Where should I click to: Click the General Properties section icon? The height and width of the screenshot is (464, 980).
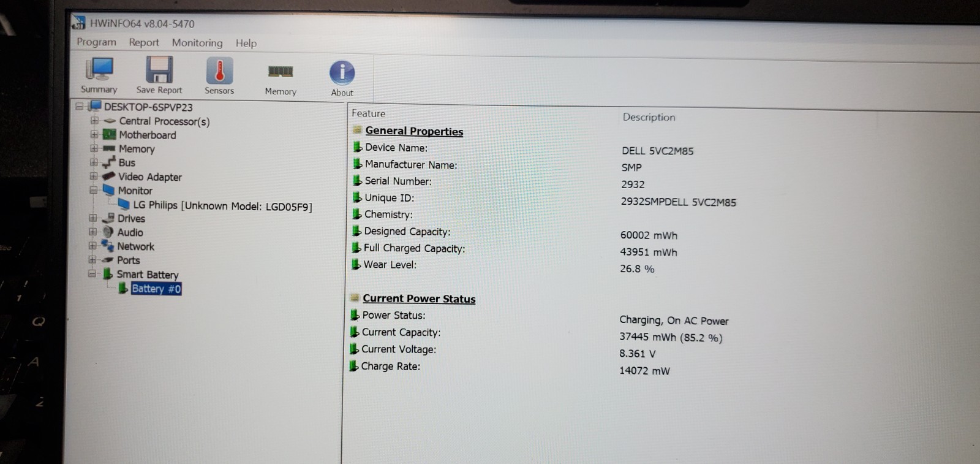tap(357, 130)
